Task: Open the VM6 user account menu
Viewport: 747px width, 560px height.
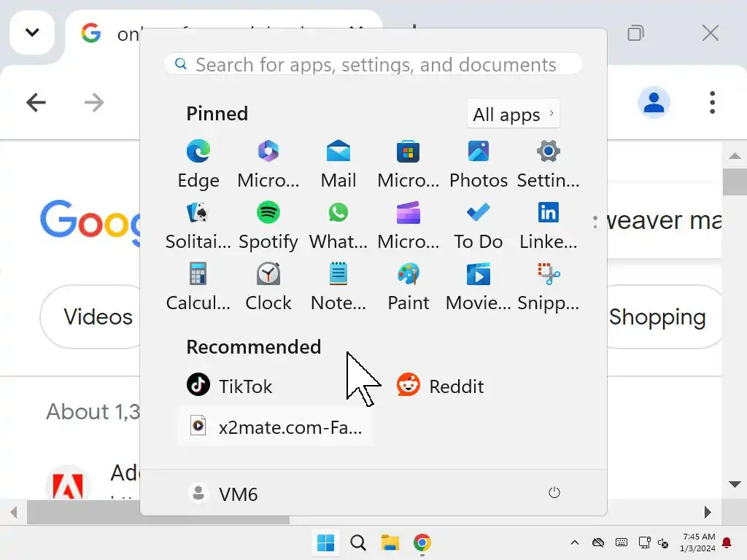Action: point(223,494)
